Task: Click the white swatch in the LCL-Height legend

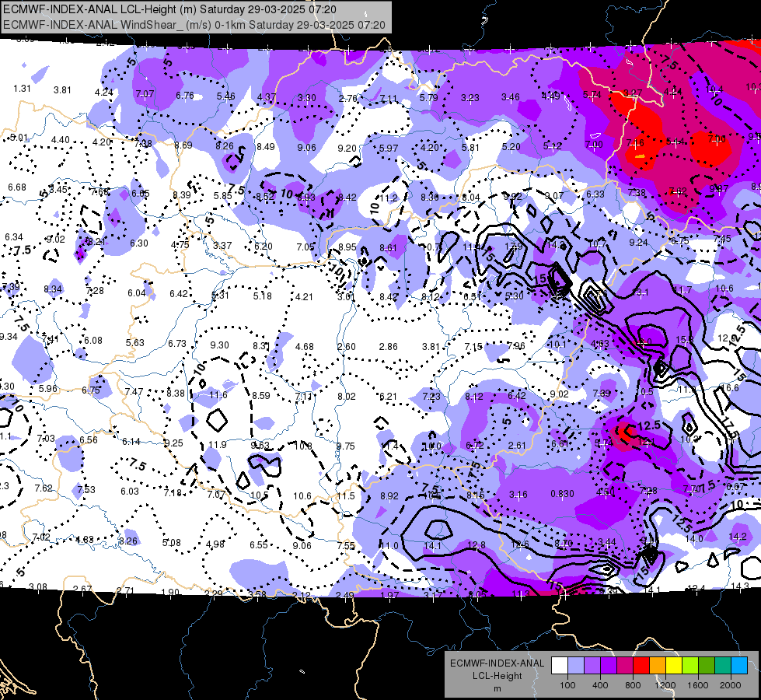Action: [560, 666]
